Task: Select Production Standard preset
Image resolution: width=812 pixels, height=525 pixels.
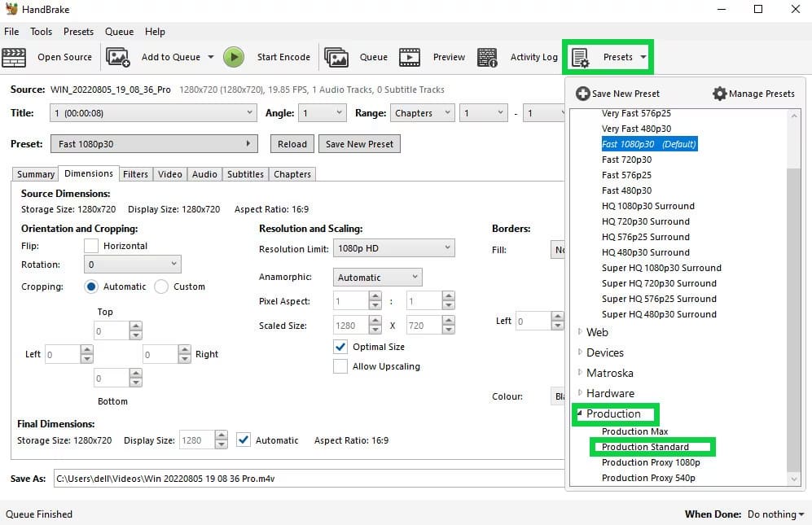Action: click(645, 447)
